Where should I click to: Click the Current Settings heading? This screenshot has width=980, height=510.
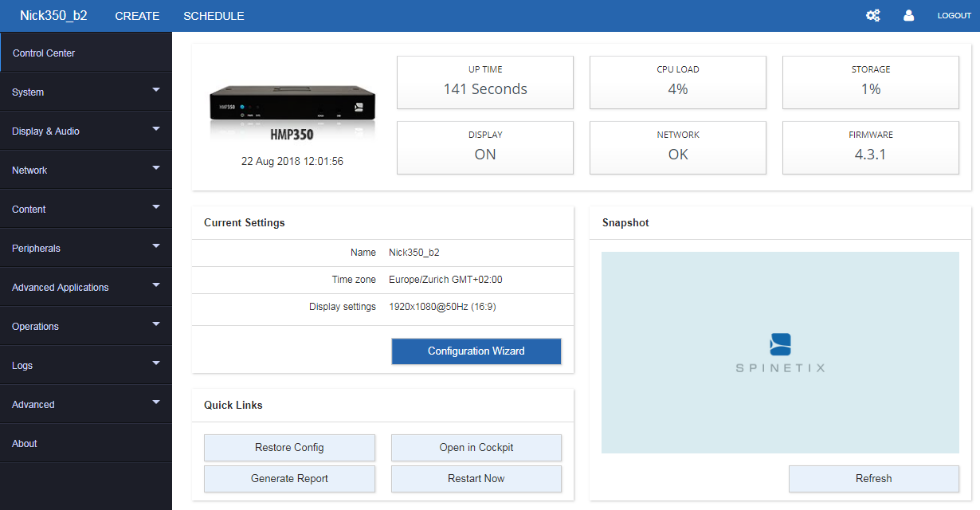(245, 223)
